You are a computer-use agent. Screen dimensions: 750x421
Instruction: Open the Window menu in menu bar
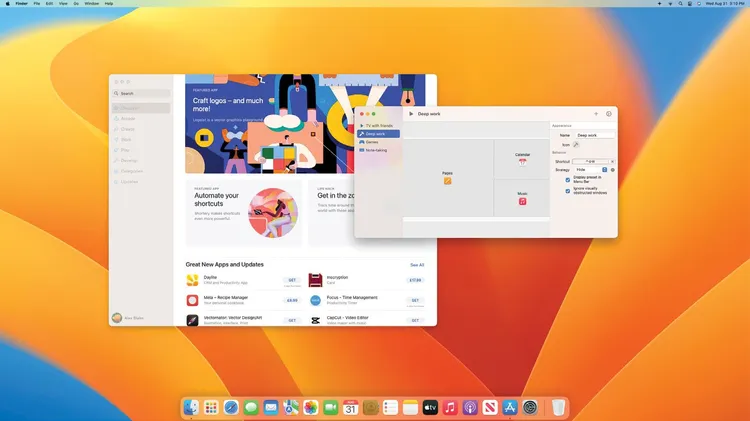[x=92, y=4]
